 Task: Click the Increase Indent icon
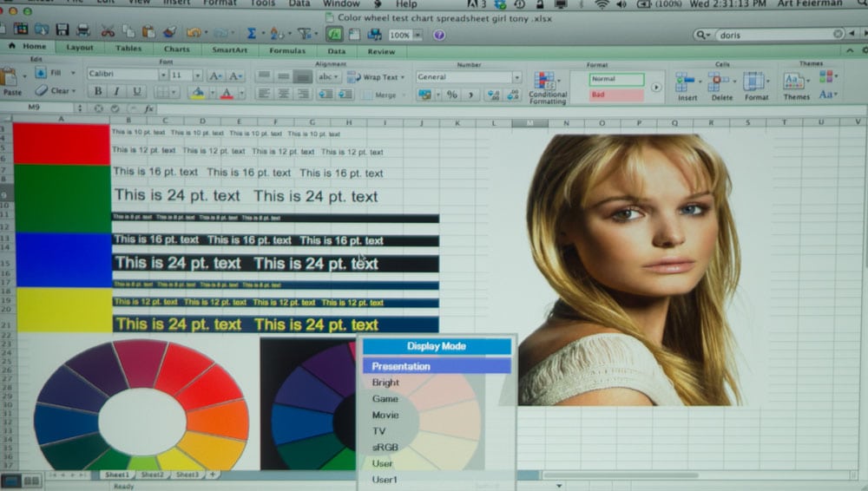point(345,94)
